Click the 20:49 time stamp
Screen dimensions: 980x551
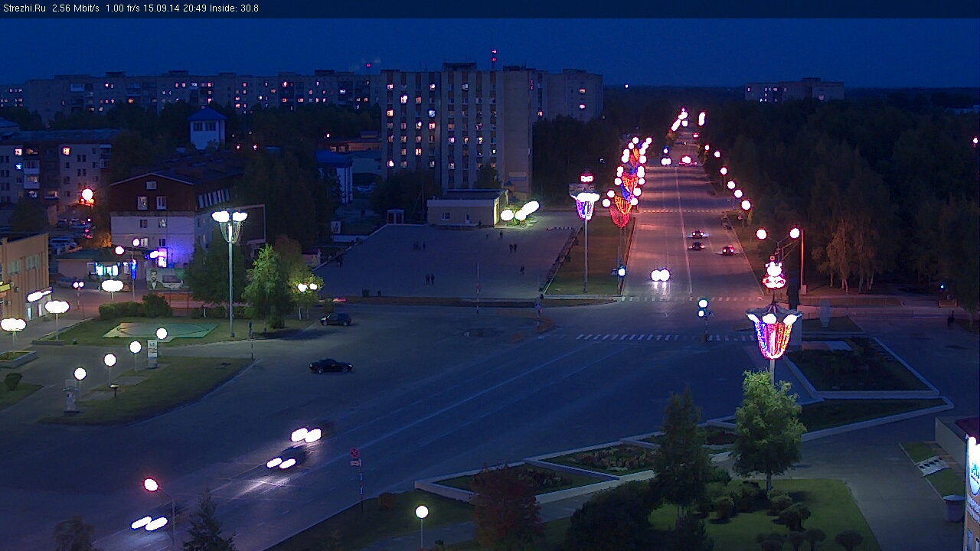[194, 8]
